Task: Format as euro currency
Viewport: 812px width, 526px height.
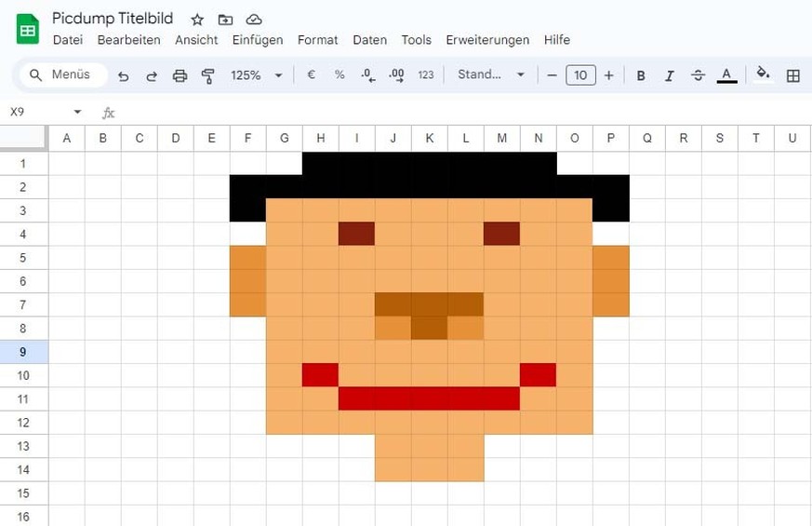Action: (312, 74)
